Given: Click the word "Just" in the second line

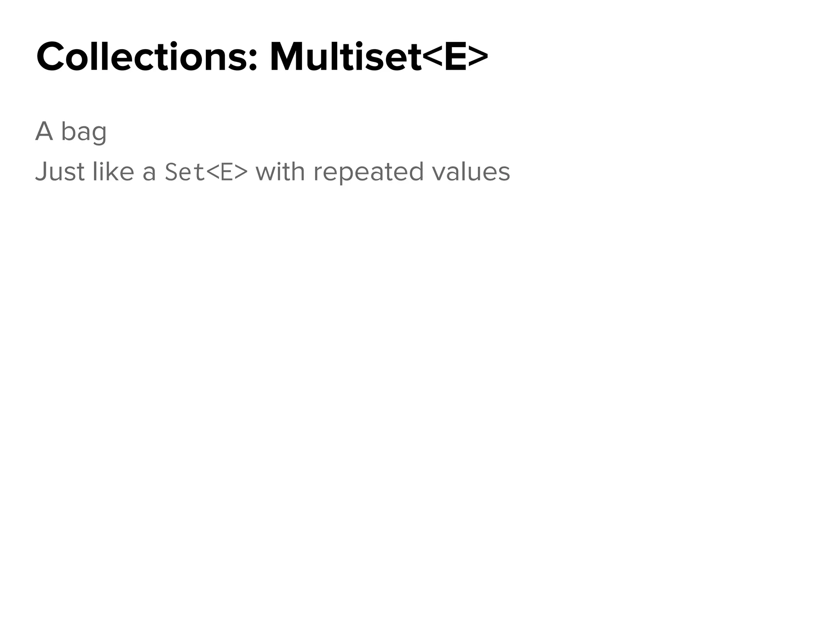Looking at the screenshot, I should click(60, 171).
